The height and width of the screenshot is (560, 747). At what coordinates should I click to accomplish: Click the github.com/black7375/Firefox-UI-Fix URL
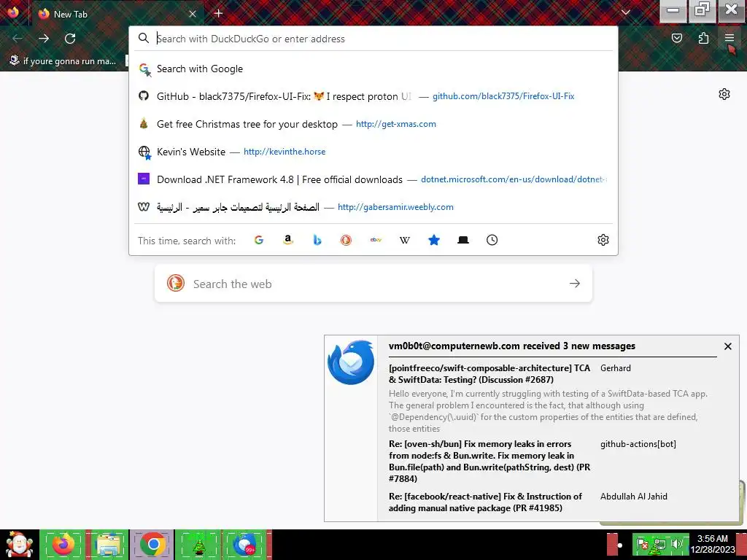(503, 96)
